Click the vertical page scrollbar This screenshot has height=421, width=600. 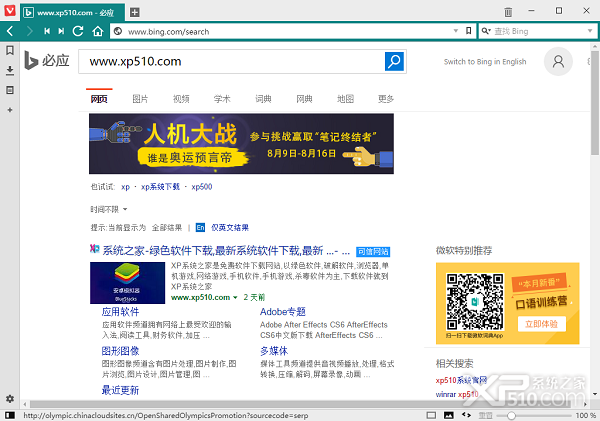pos(595,103)
